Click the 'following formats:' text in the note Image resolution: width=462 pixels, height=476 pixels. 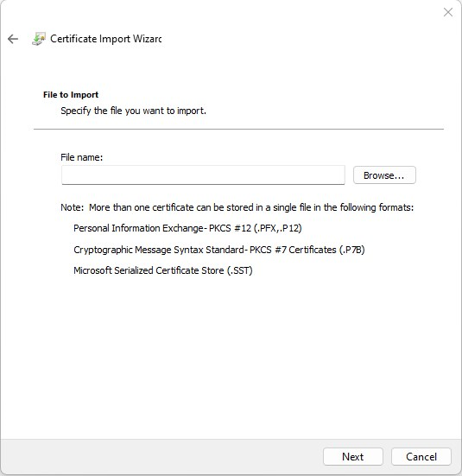click(x=377, y=207)
